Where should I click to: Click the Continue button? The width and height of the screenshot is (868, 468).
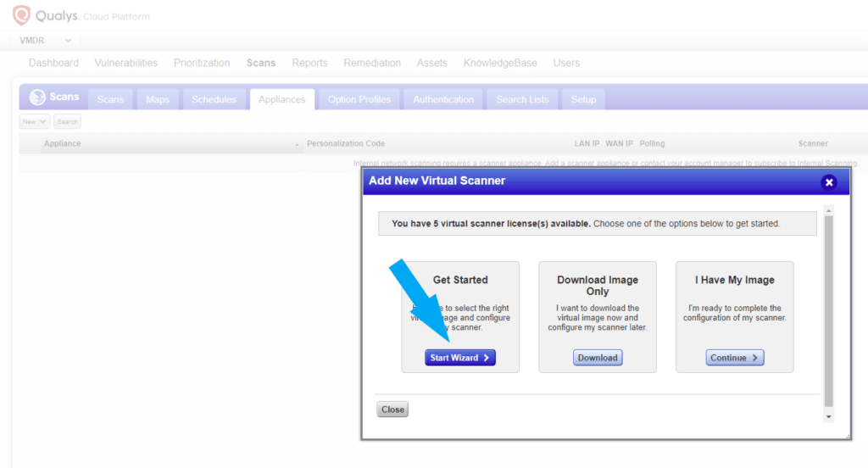(735, 358)
